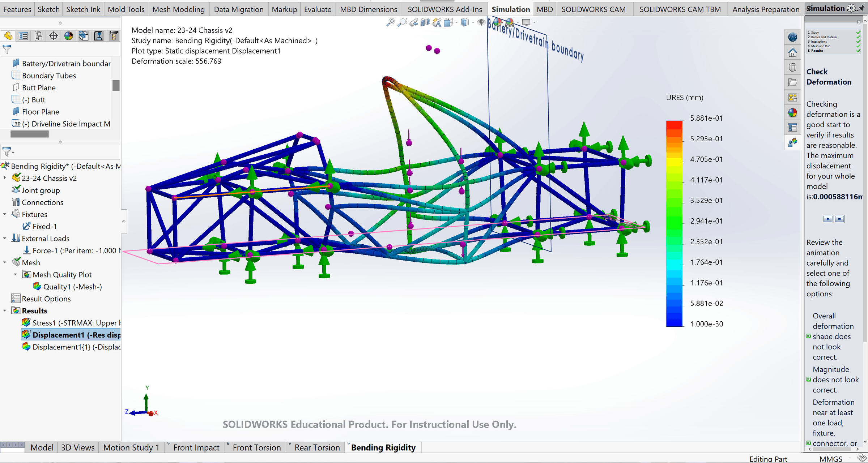Image resolution: width=868 pixels, height=463 pixels.
Task: Pin the Simulation Advisor task pane
Action: [861, 8]
